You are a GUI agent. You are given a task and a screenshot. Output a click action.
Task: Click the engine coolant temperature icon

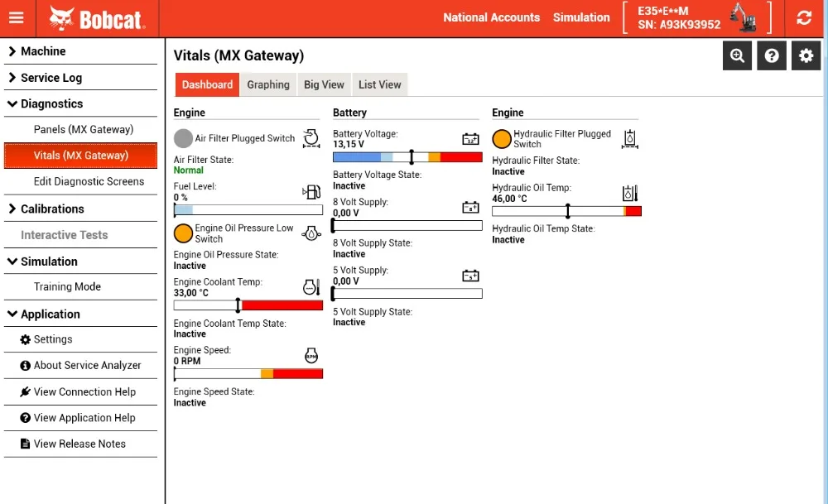311,287
